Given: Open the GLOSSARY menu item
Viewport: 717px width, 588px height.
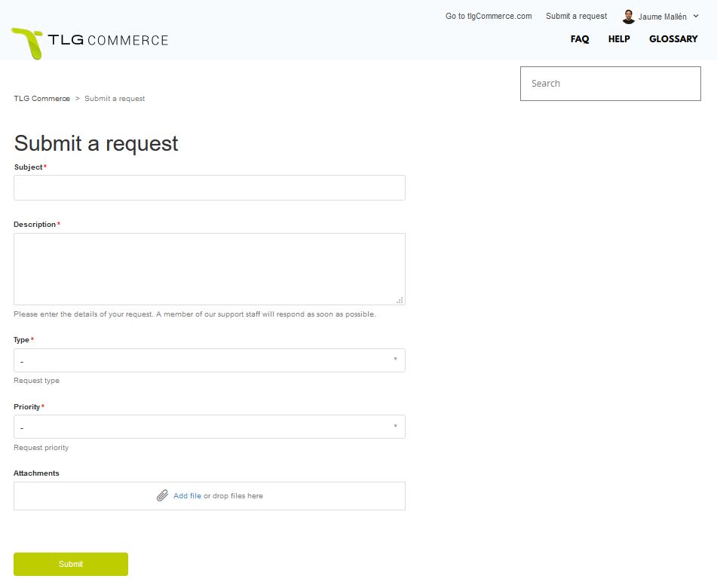Looking at the screenshot, I should coord(673,39).
